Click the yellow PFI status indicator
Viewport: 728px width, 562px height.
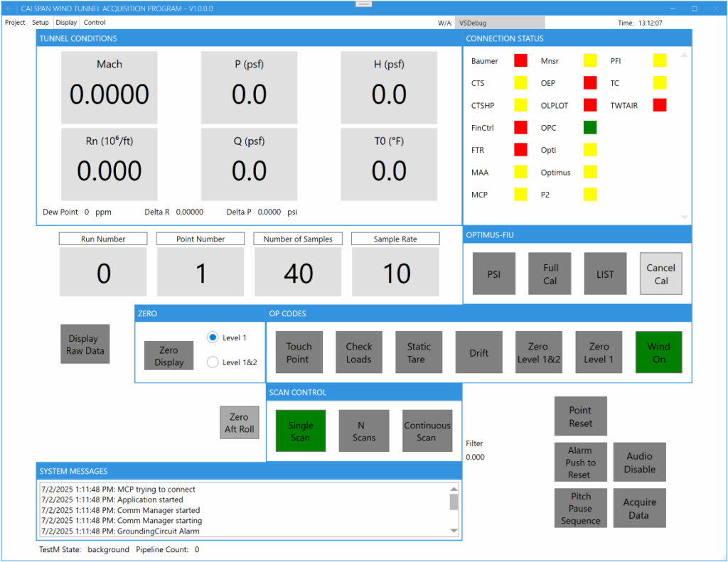pos(660,61)
